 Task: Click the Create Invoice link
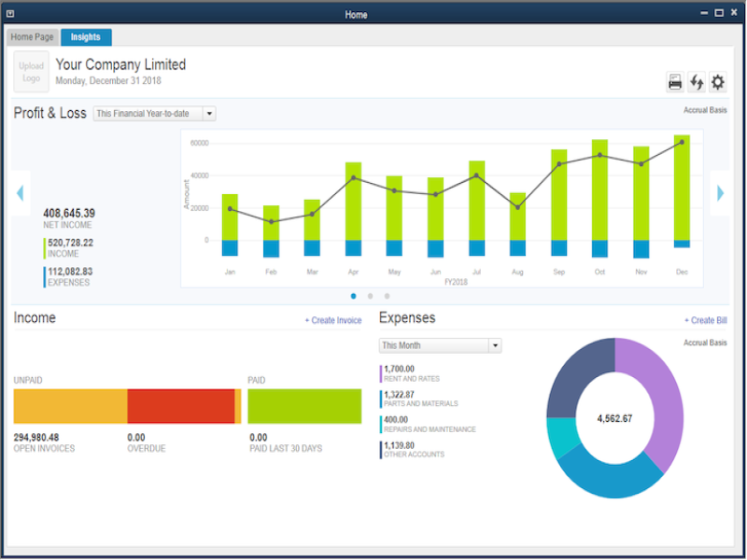[x=333, y=319]
